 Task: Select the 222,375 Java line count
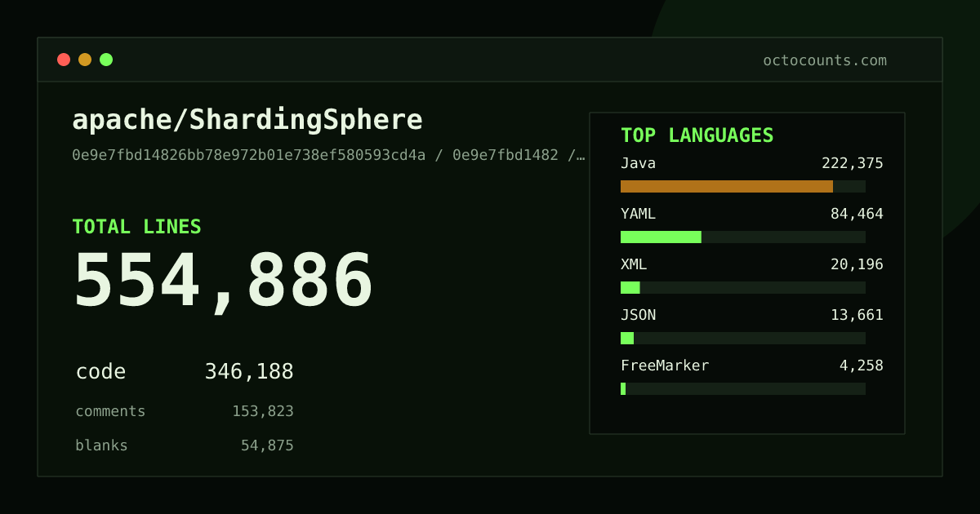(x=853, y=163)
